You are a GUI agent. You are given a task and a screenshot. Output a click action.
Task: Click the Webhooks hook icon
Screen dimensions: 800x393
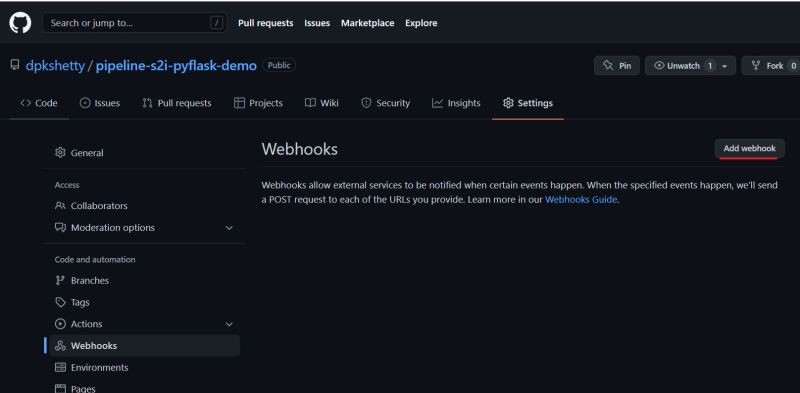[60, 346]
